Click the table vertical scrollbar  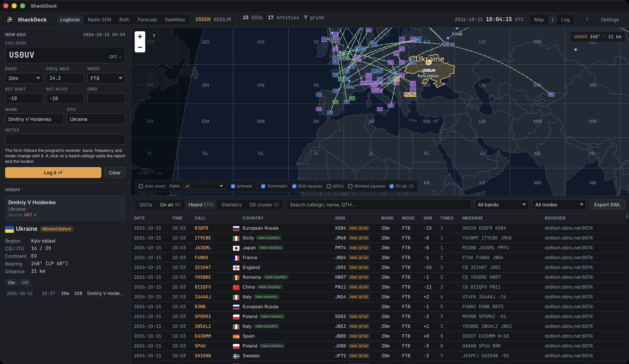[x=627, y=216]
